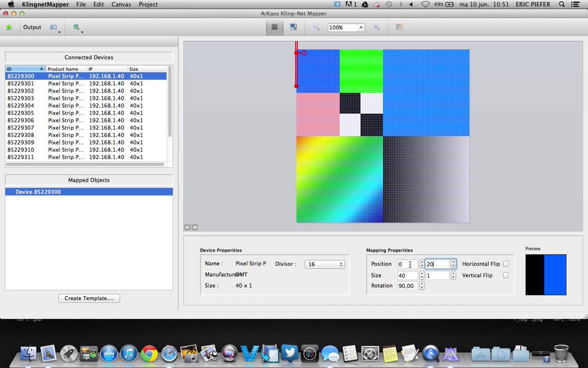This screenshot has width=588, height=368.
Task: Enable the Horizontal Flip checkbox
Action: tap(506, 264)
